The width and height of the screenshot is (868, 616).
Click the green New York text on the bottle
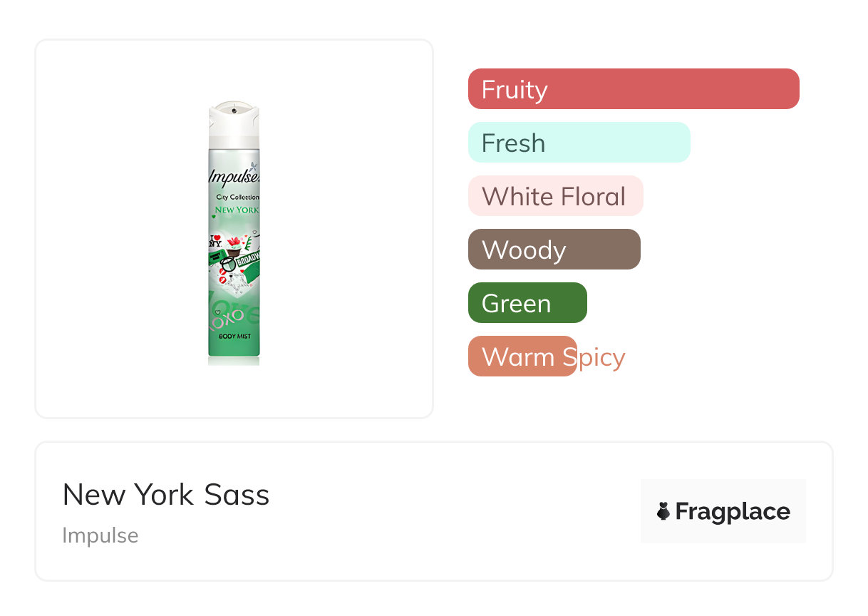pos(237,210)
